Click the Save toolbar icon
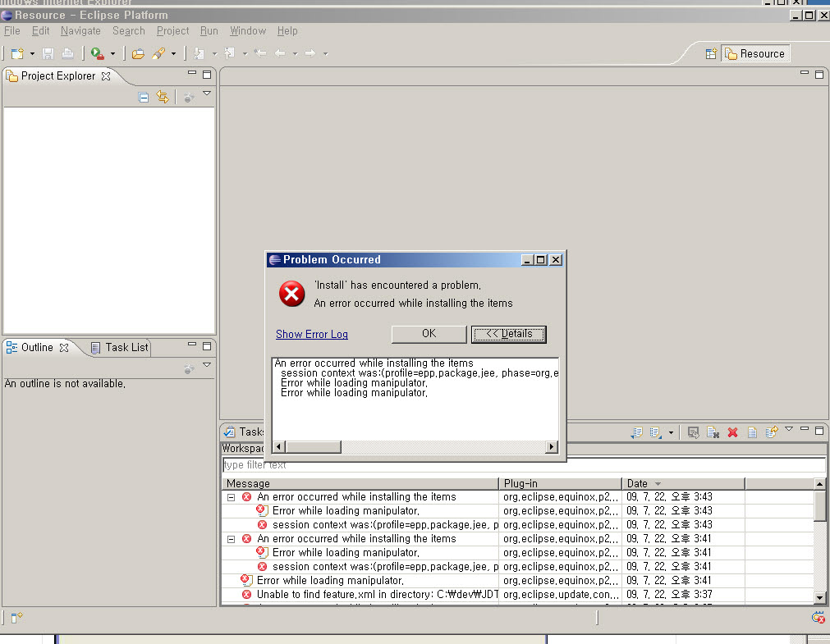Viewport: 830px width, 644px height. (x=48, y=53)
